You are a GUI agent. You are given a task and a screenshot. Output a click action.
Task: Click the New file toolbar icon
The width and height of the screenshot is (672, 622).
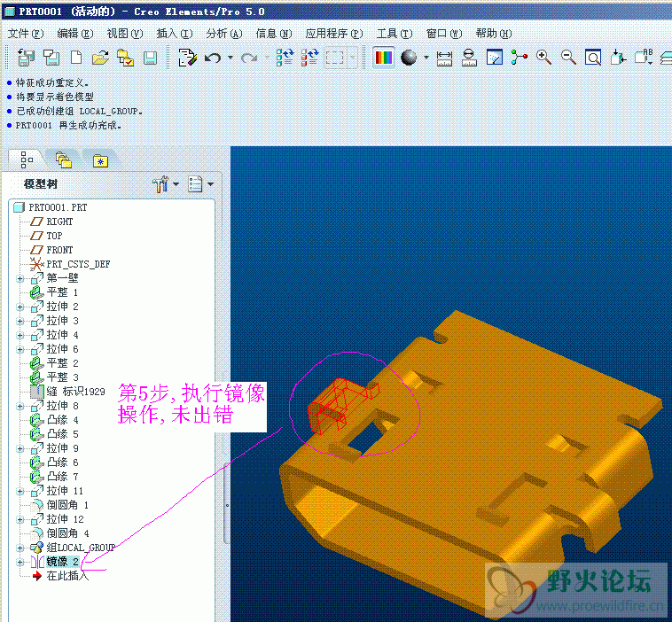(76, 58)
